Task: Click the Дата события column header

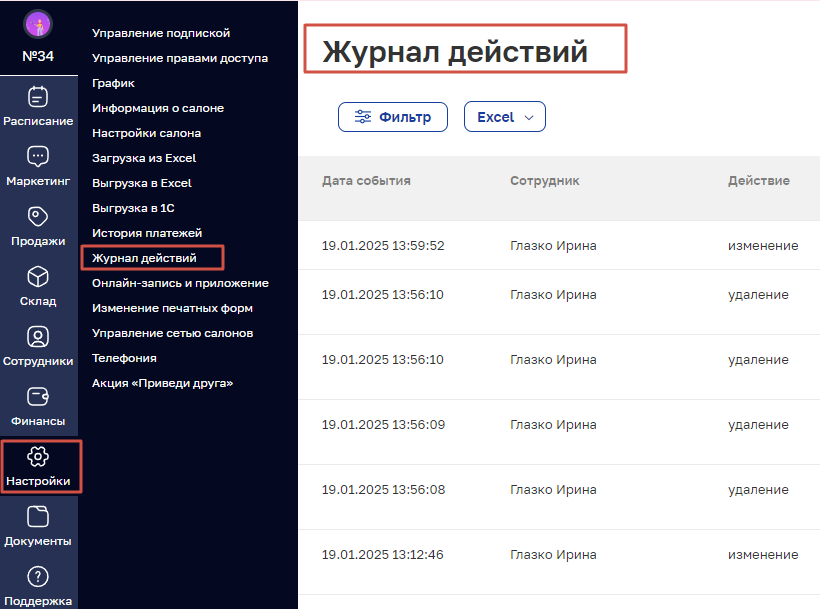Action: (x=366, y=181)
